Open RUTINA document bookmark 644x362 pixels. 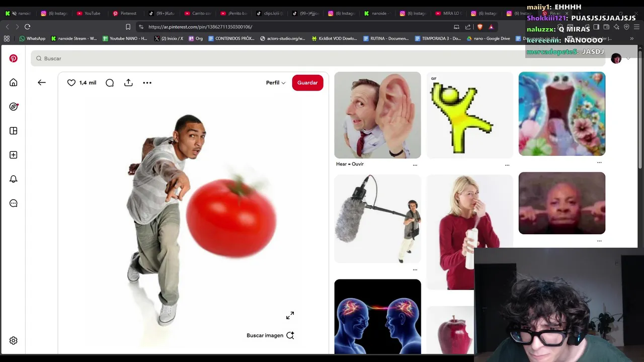386,38
